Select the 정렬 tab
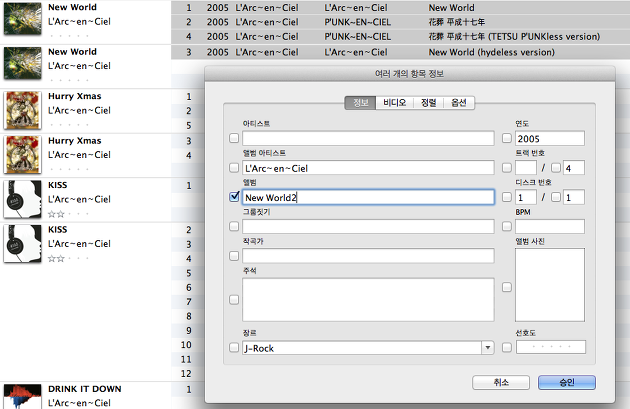The width and height of the screenshot is (630, 409). (428, 103)
